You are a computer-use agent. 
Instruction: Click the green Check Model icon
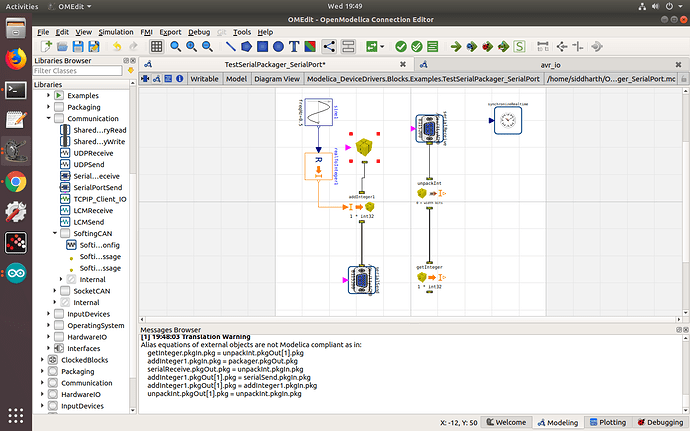pos(400,46)
